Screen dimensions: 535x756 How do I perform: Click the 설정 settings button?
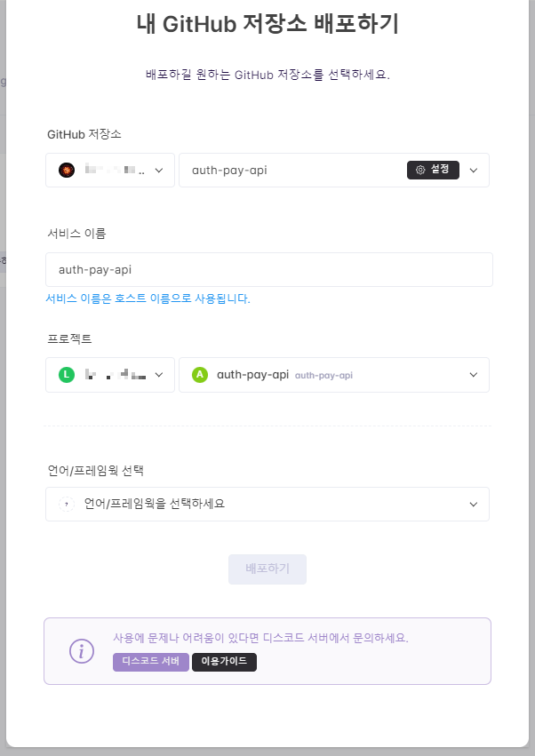pyautogui.click(x=434, y=170)
